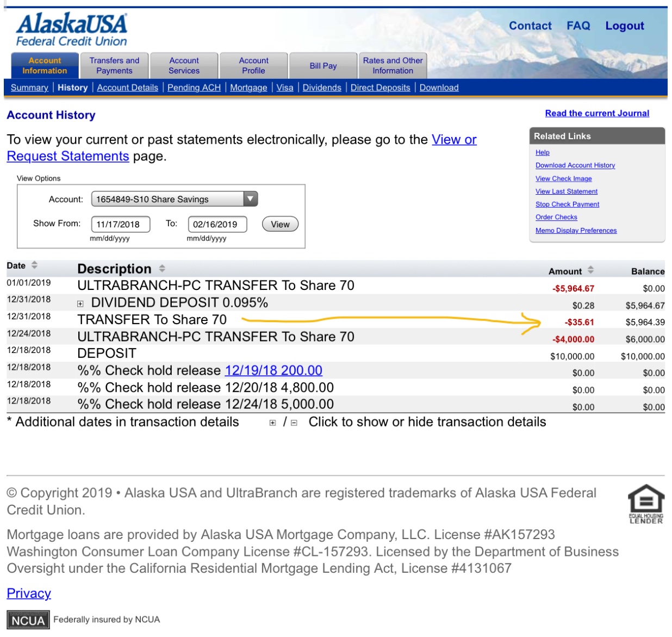Open Read the current Journal link

pyautogui.click(x=597, y=113)
